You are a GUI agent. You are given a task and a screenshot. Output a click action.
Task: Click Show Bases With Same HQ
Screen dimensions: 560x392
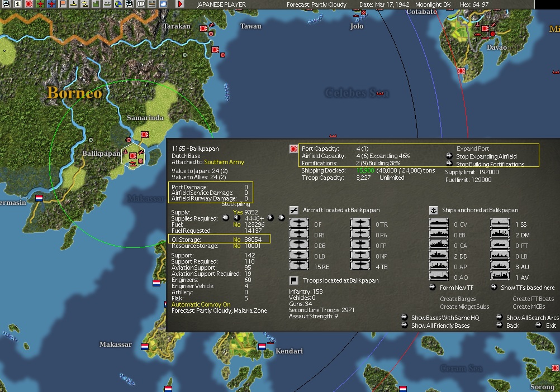click(x=445, y=318)
